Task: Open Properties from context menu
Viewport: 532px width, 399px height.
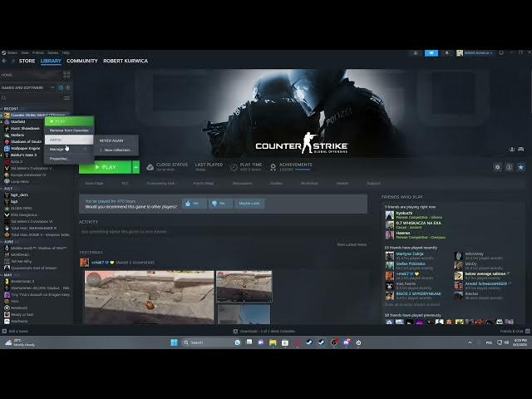Action: (x=69, y=159)
